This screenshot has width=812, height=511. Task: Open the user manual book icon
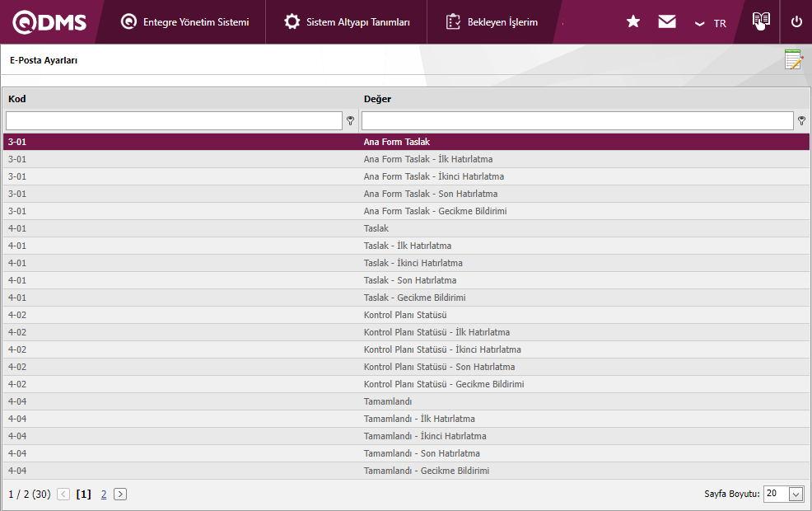point(761,21)
